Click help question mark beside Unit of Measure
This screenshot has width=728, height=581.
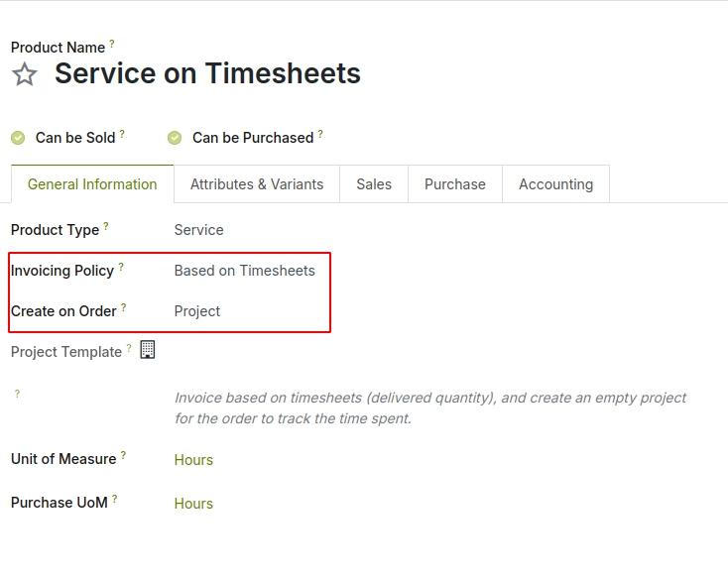coord(123,455)
